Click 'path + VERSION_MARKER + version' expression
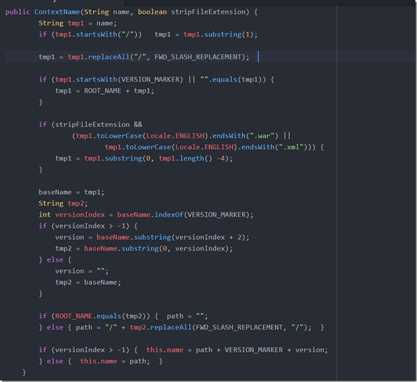The image size is (417, 382). pos(259,350)
